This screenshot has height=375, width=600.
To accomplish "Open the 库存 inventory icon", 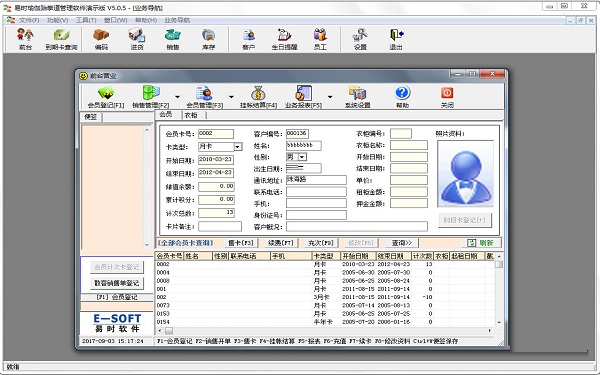I will coord(209,39).
